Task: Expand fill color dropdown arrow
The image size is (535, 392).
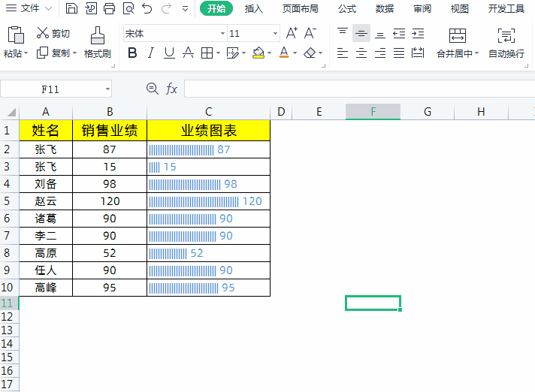Action: click(x=269, y=53)
